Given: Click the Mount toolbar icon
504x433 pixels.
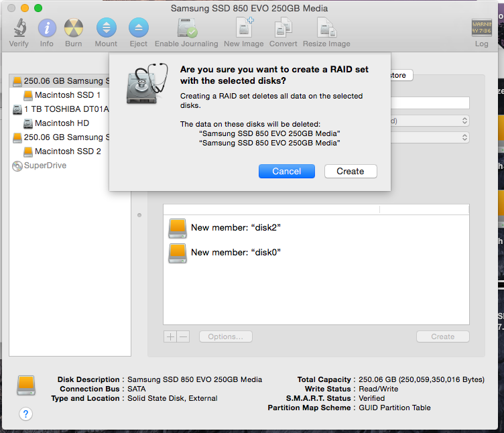Looking at the screenshot, I should click(107, 27).
